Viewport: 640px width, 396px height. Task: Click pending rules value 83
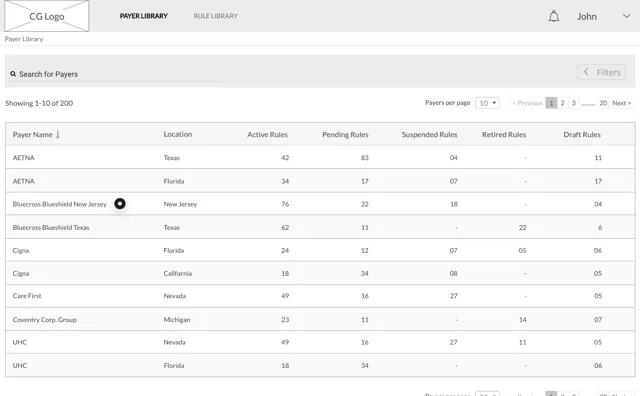pos(364,158)
